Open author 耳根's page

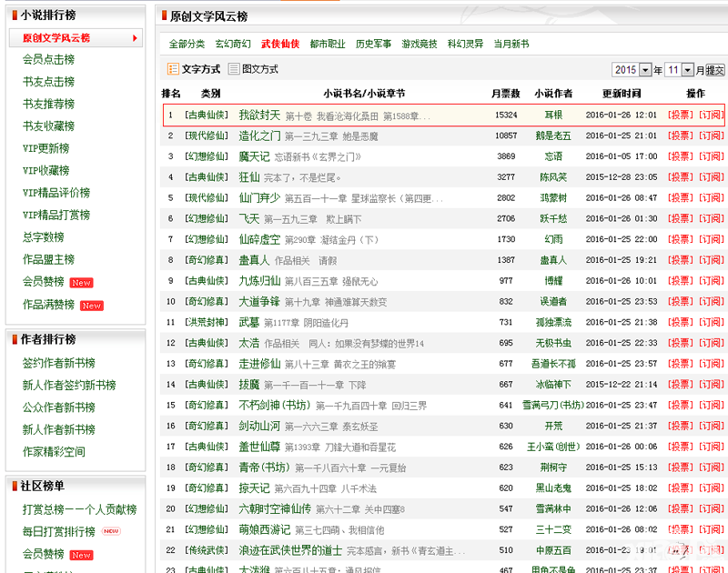[x=553, y=116]
